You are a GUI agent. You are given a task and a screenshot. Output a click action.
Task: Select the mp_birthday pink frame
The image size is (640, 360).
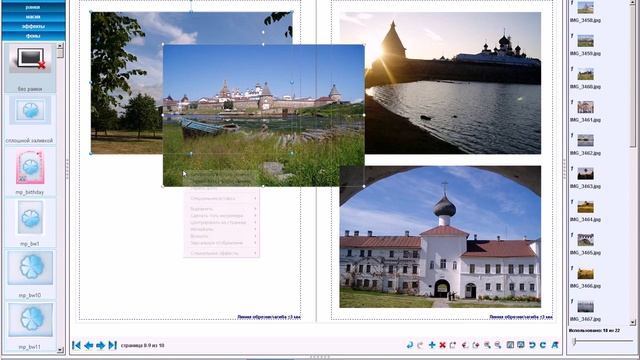click(x=30, y=167)
